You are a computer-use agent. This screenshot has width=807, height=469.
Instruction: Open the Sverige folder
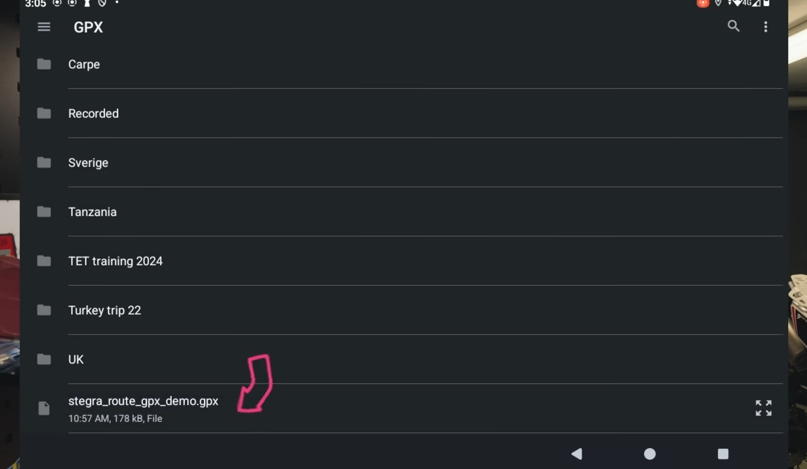[x=88, y=162]
